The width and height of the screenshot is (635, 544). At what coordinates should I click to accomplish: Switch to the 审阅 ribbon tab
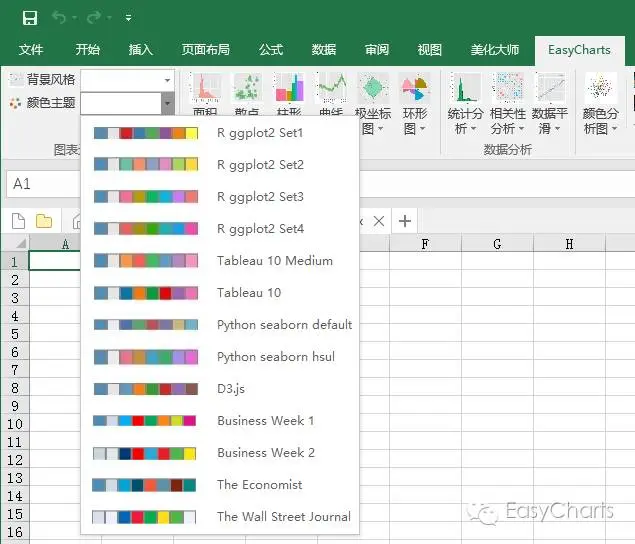[377, 50]
